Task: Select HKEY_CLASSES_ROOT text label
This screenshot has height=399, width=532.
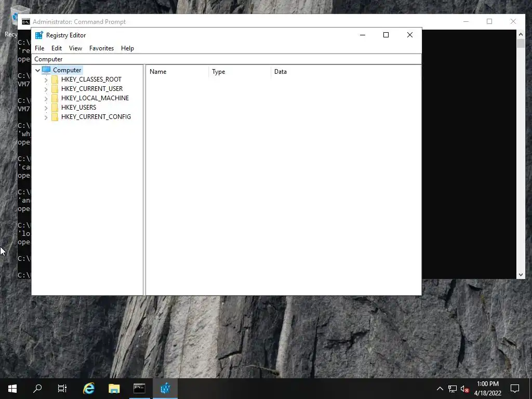Action: coord(91,79)
